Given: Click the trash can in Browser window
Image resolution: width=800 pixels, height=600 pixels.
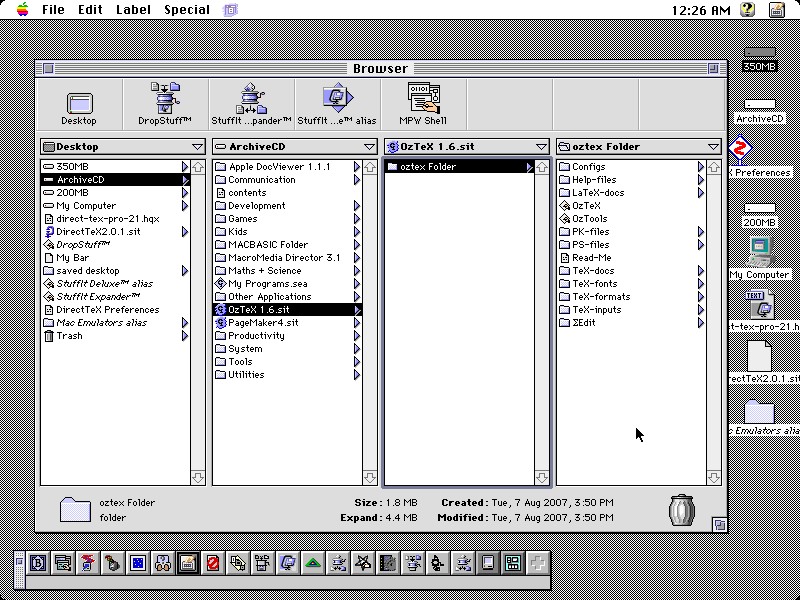Looking at the screenshot, I should [682, 508].
